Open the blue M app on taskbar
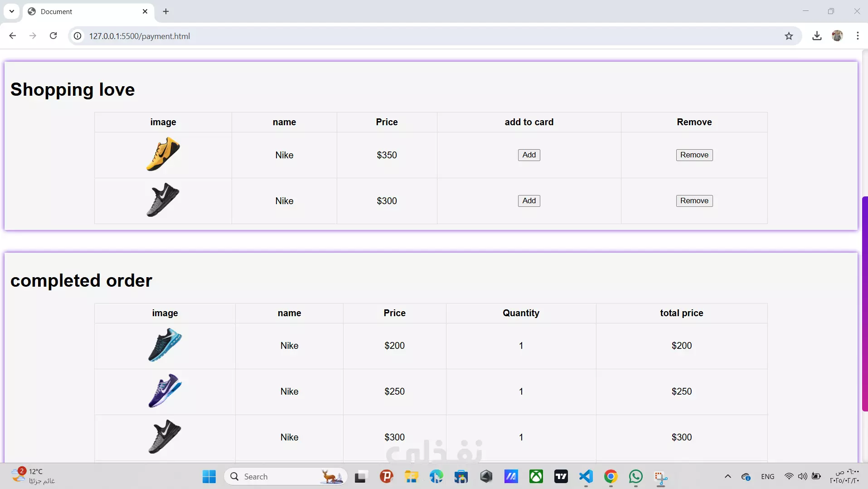This screenshot has height=489, width=868. [511, 476]
